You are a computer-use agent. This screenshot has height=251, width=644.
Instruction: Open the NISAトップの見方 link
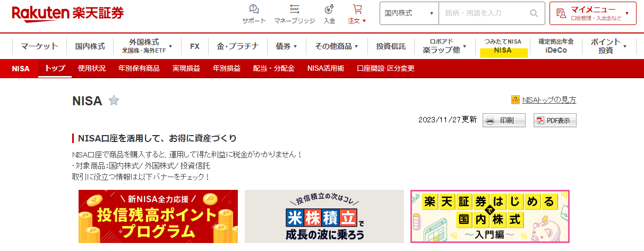(x=549, y=99)
